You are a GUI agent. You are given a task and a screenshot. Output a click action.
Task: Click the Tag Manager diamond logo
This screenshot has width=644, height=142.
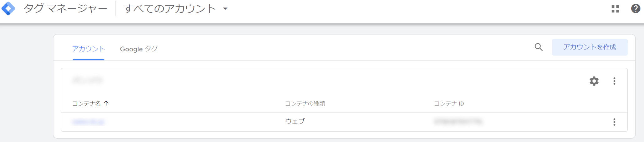coord(8,8)
